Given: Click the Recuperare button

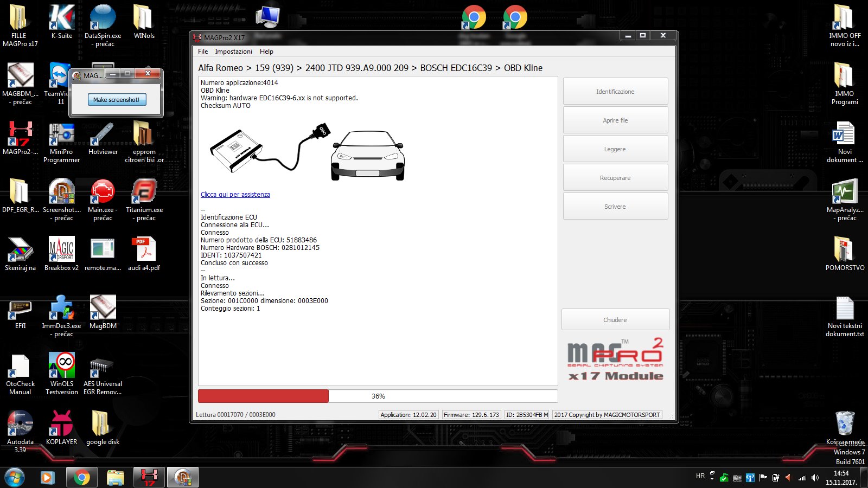Looking at the screenshot, I should 615,178.
